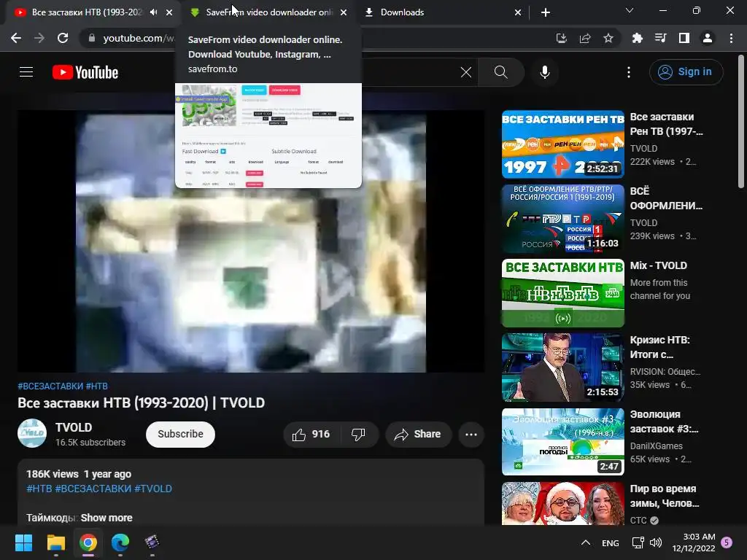This screenshot has height=560, width=747.
Task: Clear the YouTube search box
Action: [x=466, y=72]
